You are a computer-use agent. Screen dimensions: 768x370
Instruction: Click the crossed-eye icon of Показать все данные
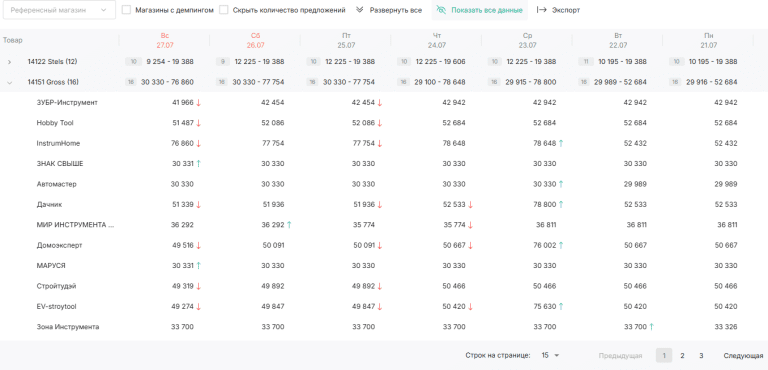click(x=441, y=10)
